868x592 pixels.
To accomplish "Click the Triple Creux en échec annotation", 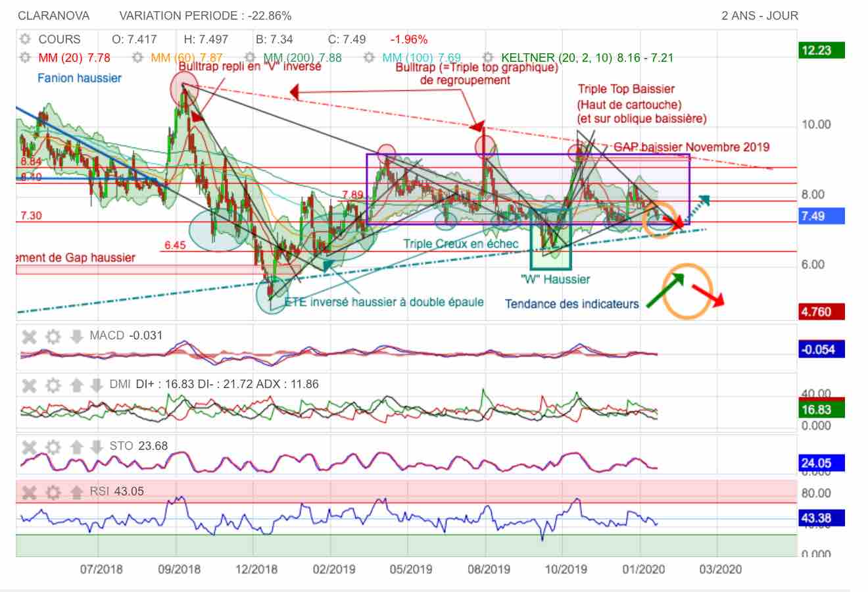I will [461, 244].
